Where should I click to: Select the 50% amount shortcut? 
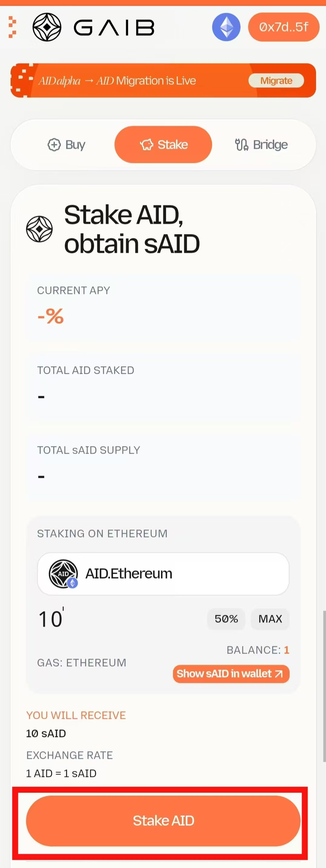point(226,619)
